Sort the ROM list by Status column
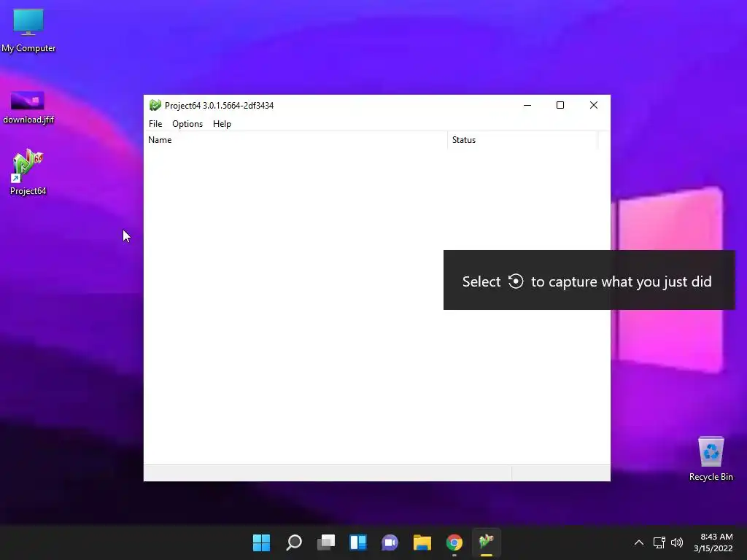The width and height of the screenshot is (747, 560). pos(522,140)
